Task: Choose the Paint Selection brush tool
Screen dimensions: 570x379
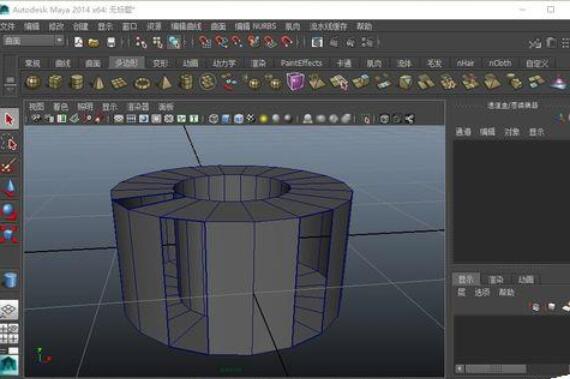Action: pyautogui.click(x=9, y=165)
